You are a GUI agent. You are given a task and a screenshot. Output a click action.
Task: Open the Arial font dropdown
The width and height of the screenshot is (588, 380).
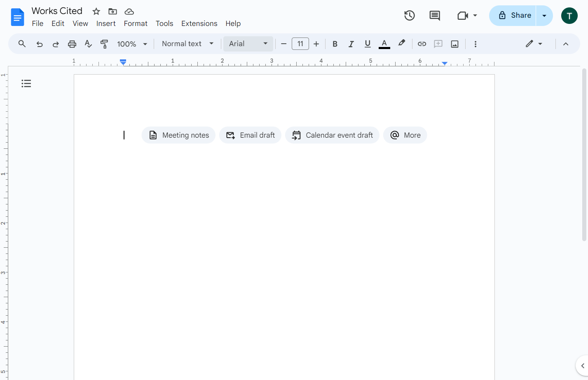coord(248,44)
